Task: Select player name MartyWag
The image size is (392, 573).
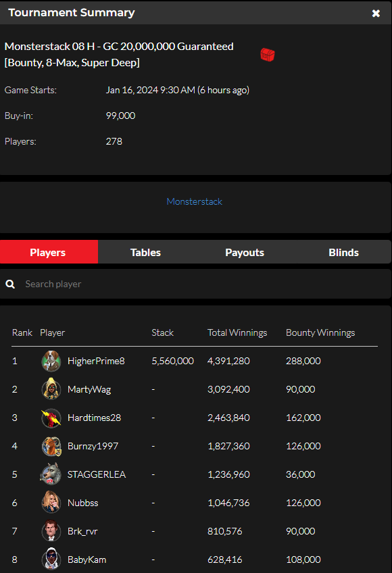Action: [x=89, y=389]
